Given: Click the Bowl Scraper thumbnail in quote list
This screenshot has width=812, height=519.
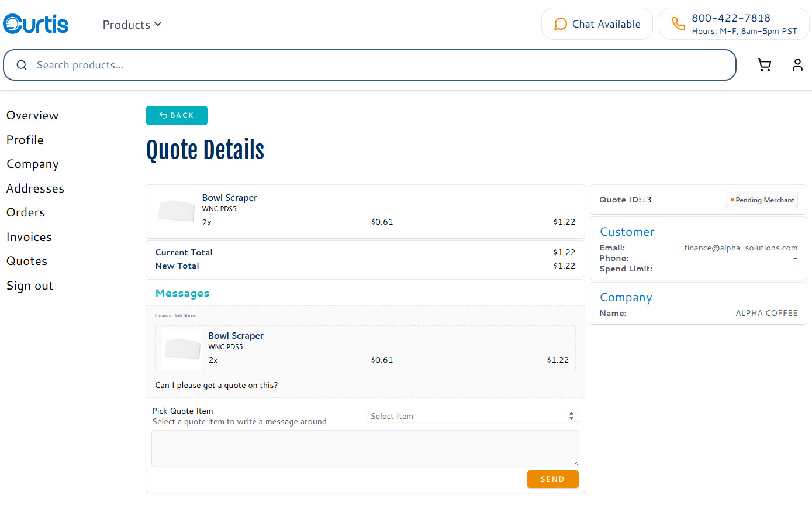Looking at the screenshot, I should 176,211.
